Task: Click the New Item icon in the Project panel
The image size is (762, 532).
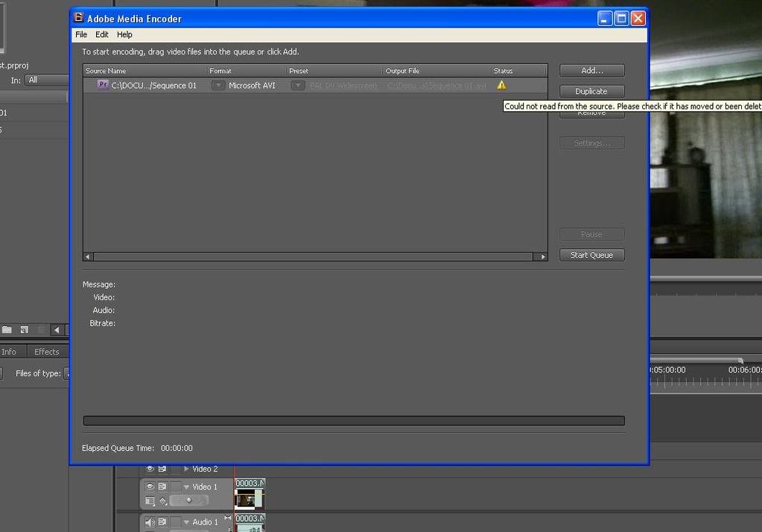Action: (25, 330)
